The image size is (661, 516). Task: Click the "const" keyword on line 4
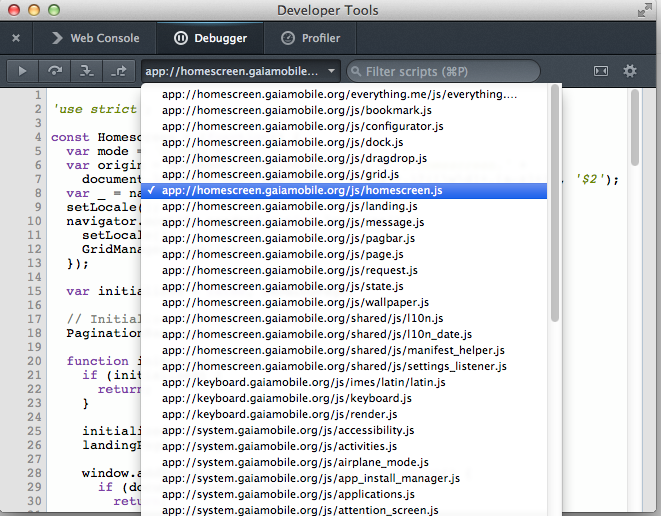pos(70,137)
